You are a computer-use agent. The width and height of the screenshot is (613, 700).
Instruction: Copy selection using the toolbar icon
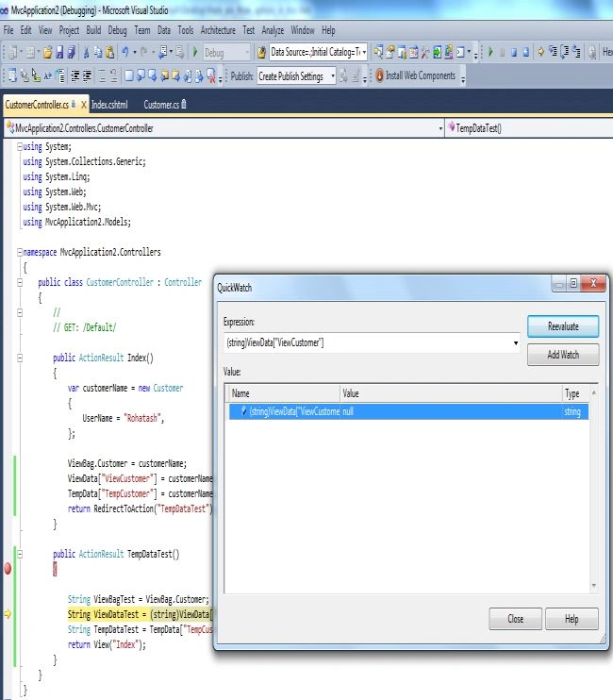point(98,53)
